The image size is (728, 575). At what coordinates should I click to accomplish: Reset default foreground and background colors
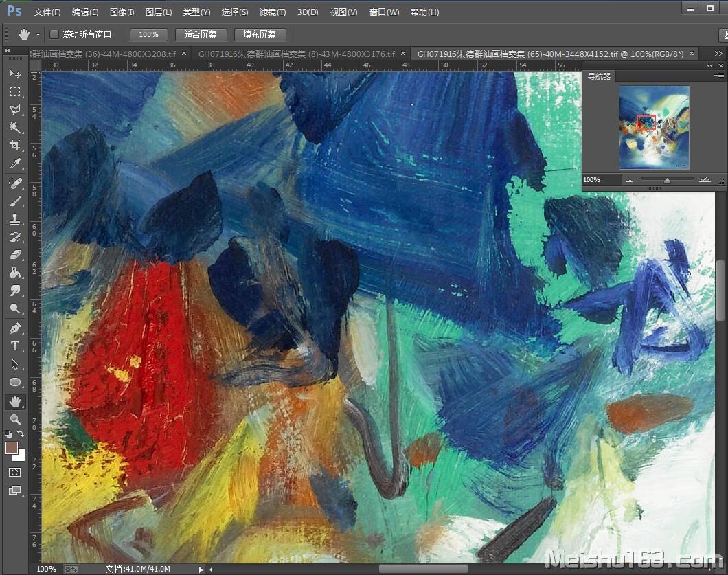coord(8,433)
